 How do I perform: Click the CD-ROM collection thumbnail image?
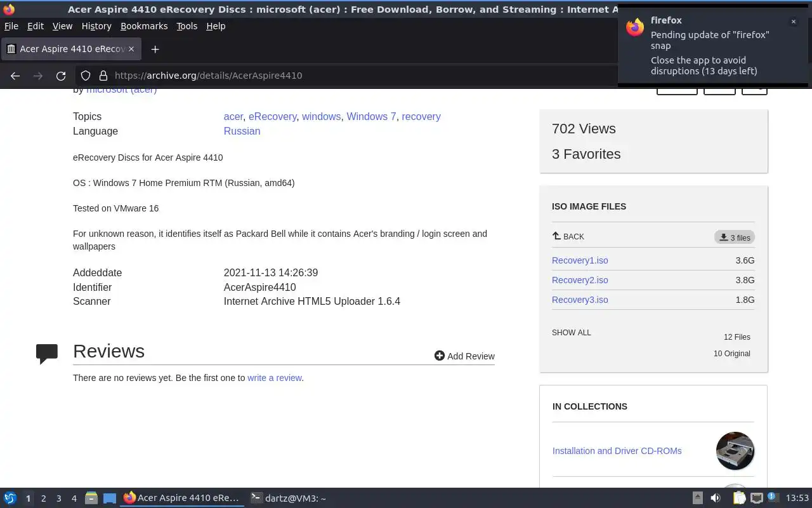click(735, 451)
